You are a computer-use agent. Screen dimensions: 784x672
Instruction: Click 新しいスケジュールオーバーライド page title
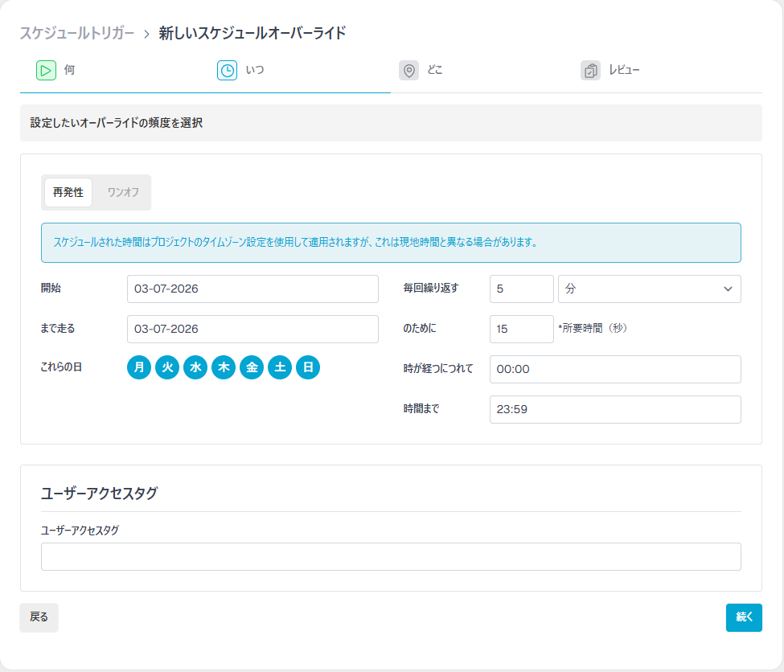[252, 34]
